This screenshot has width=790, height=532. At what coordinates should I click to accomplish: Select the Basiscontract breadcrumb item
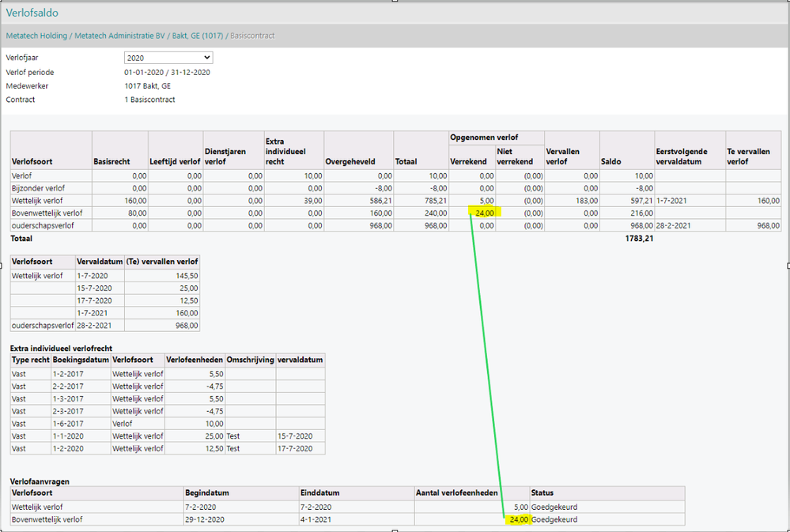tap(252, 36)
